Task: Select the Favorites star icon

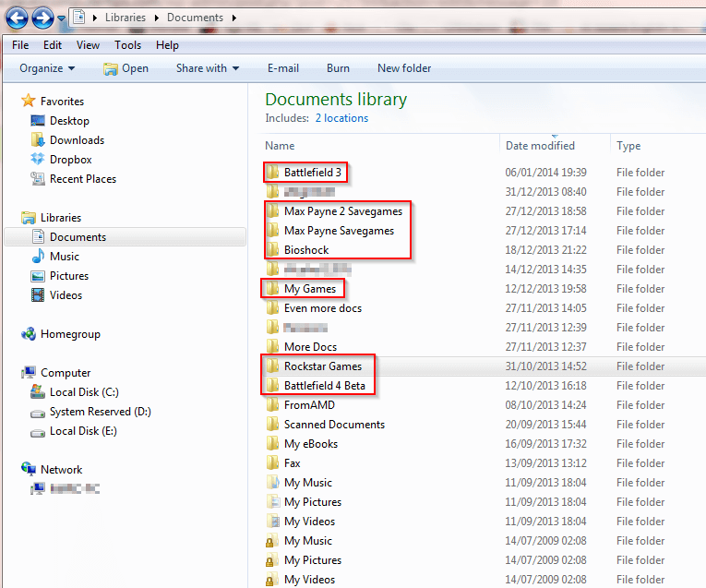Action: coord(29,101)
